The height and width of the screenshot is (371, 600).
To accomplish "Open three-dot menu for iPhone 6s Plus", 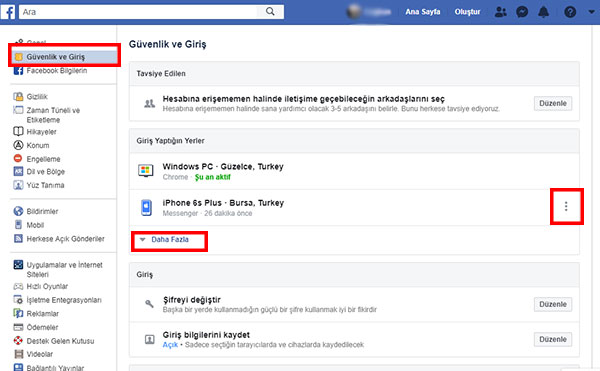I will point(566,207).
